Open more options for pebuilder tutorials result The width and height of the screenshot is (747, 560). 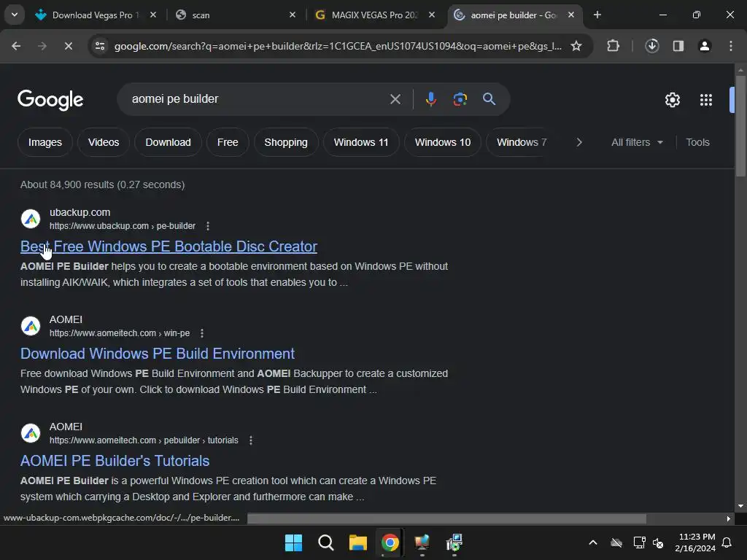pos(251,440)
